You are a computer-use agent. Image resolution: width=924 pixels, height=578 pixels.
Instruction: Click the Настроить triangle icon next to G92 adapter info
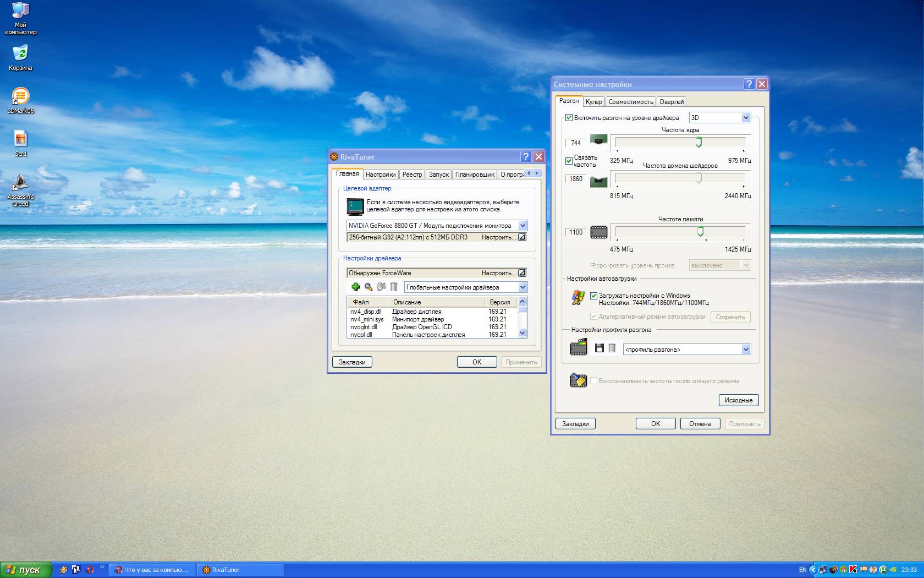(522, 237)
